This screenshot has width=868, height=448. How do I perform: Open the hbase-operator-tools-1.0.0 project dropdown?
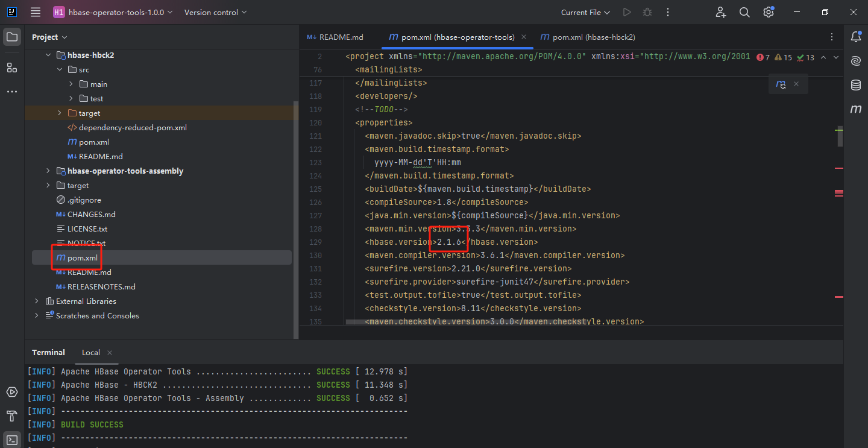(113, 12)
